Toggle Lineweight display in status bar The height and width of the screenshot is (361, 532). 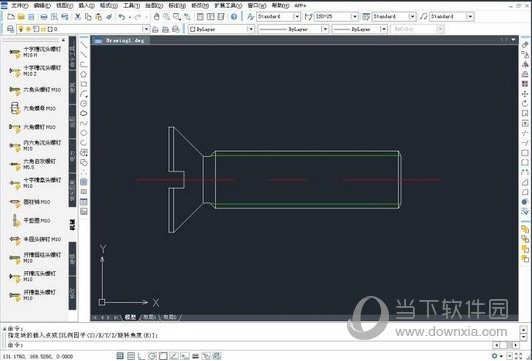195,356
